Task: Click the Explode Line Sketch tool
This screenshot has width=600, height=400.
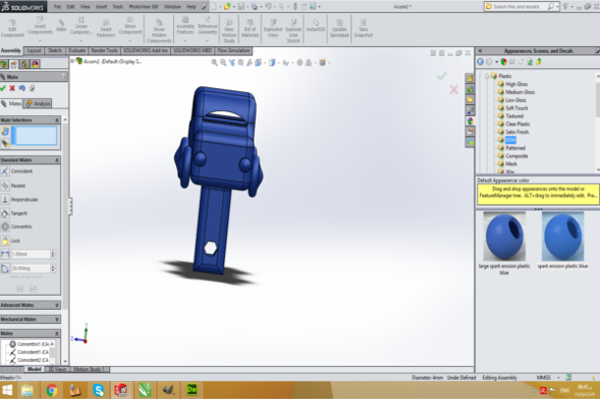Action: (293, 31)
